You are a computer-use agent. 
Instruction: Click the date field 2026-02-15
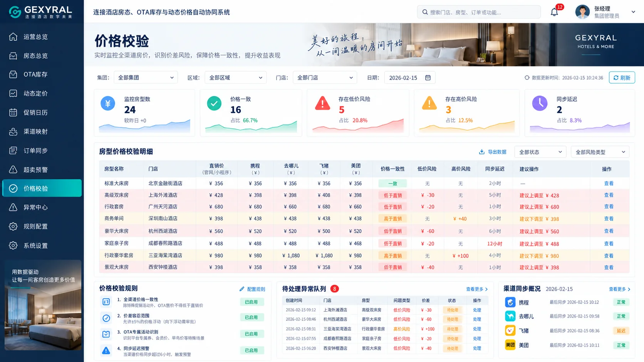click(x=410, y=78)
